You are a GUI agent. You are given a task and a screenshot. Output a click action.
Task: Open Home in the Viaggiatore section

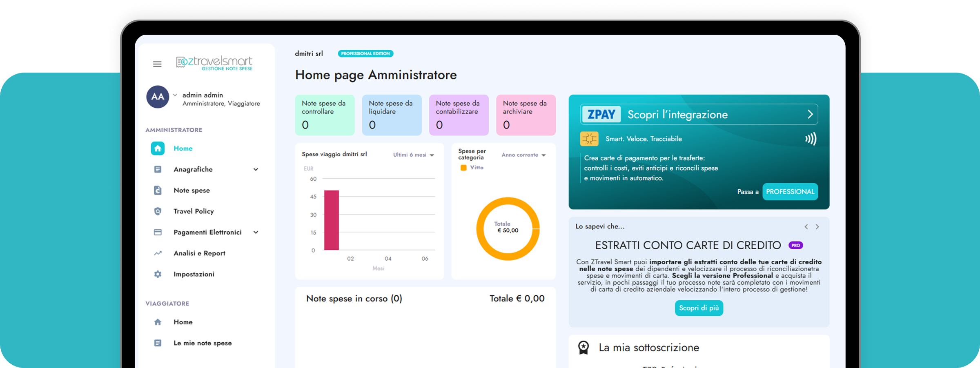183,322
